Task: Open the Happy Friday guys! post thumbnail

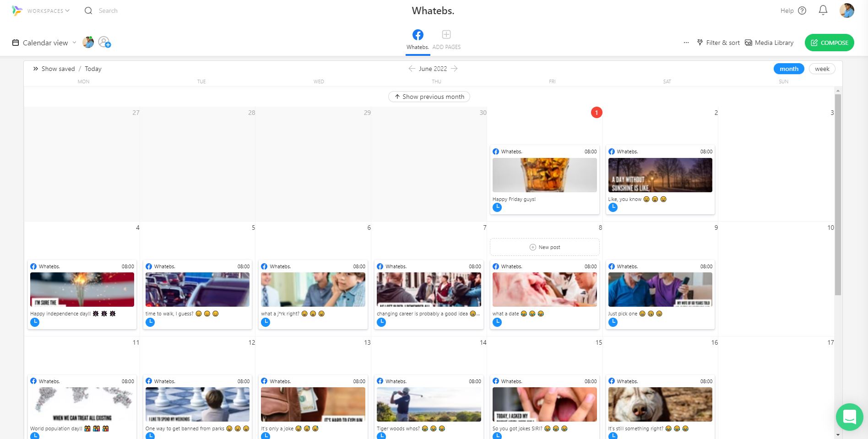Action: click(545, 175)
